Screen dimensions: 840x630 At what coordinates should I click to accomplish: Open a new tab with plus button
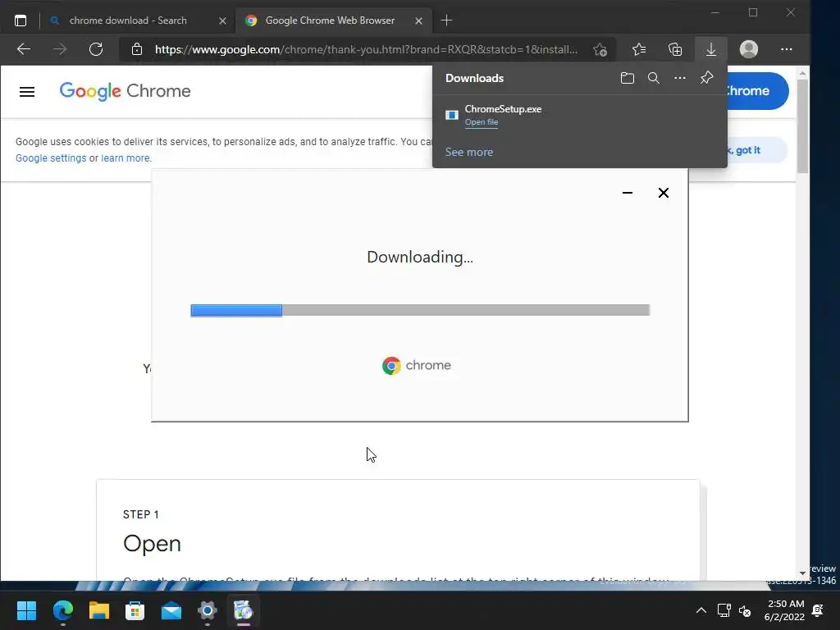pyautogui.click(x=446, y=21)
